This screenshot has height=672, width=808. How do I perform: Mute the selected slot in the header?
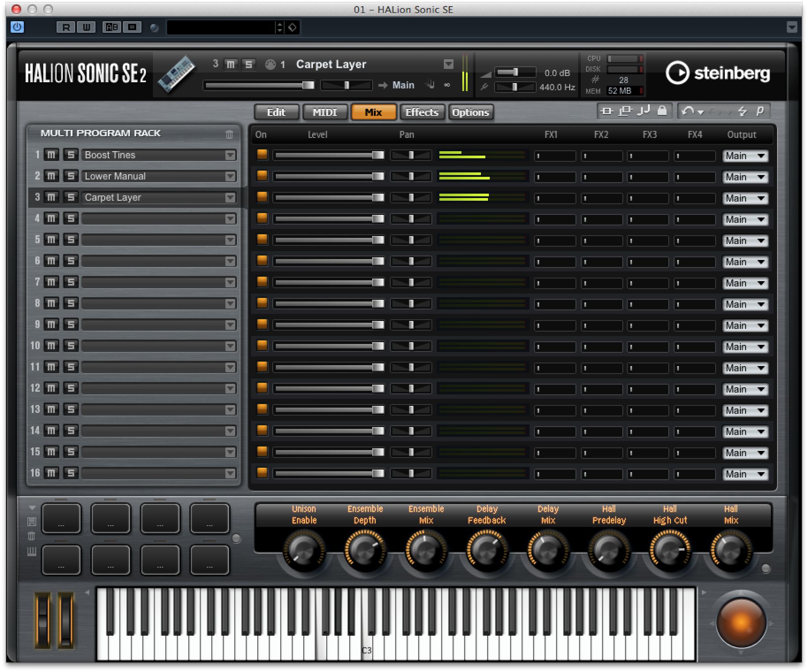point(231,65)
